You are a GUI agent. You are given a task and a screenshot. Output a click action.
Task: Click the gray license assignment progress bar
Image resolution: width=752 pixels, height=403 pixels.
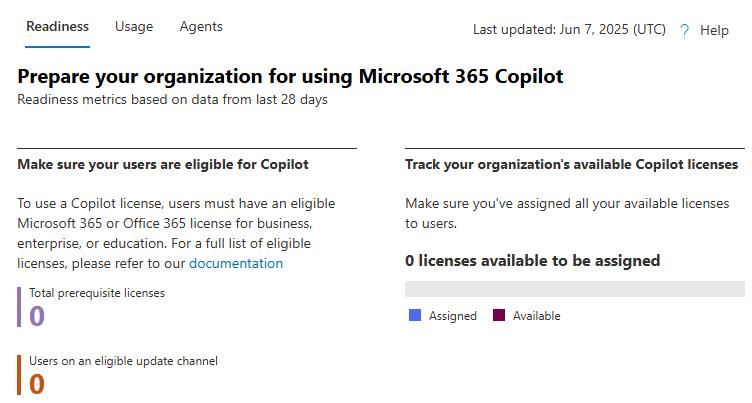pyautogui.click(x=575, y=289)
